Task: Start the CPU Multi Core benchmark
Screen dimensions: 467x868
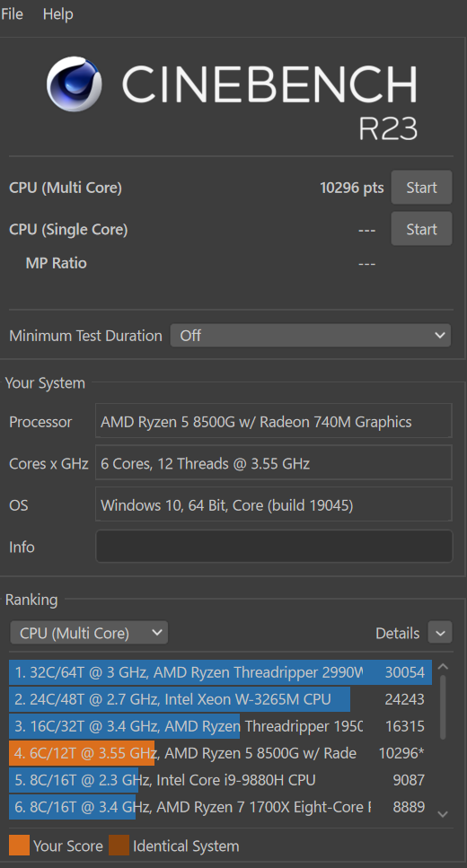Action: coord(421,188)
